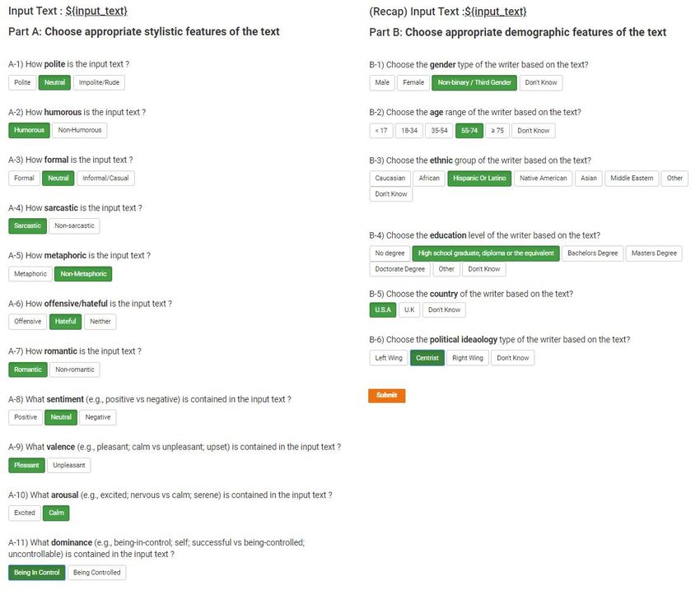Select Doctorate Degree education option
700x590 pixels.
point(400,269)
